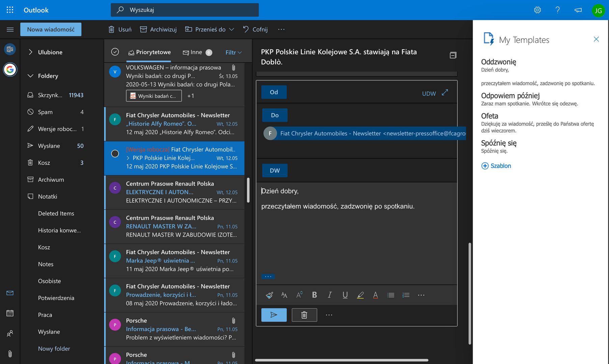Screen dimensions: 609x364
Task: Click Cofnij undo in toolbar
Action: [x=255, y=29]
